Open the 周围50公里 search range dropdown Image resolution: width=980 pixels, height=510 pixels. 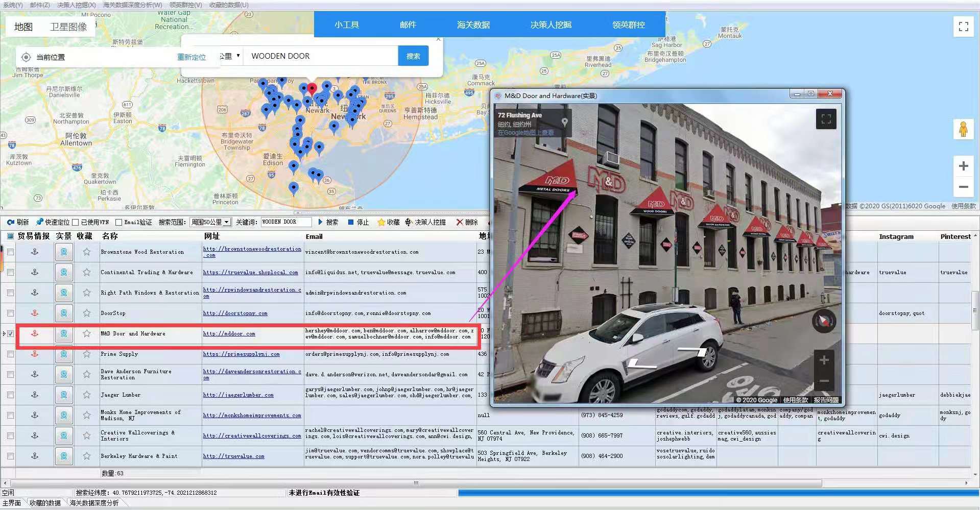point(226,222)
